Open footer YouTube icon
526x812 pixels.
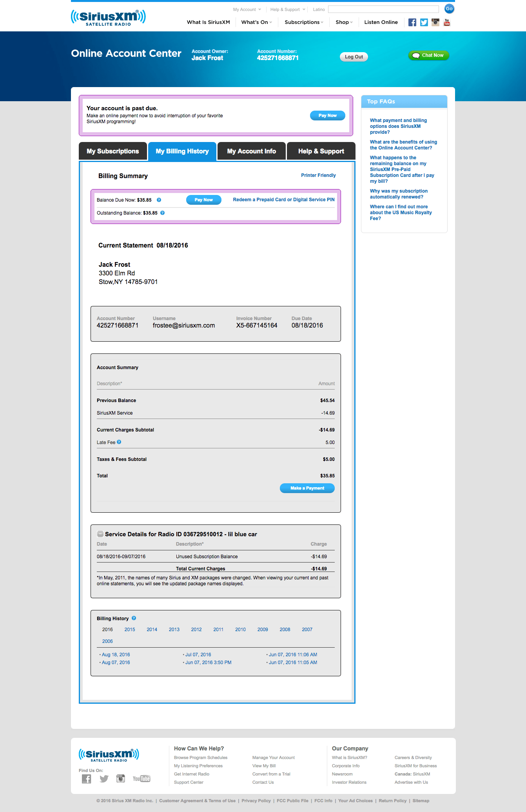(141, 779)
